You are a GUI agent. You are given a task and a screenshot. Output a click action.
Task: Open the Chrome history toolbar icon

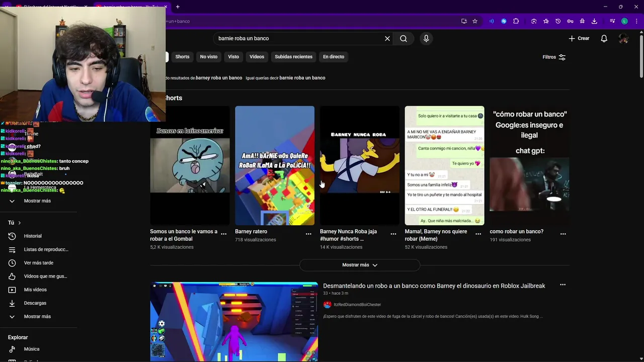point(558,21)
